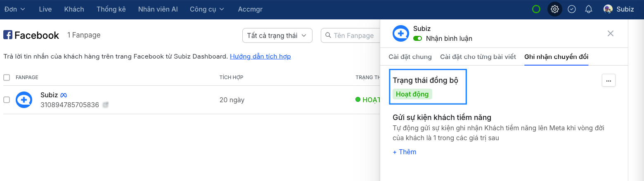644x181 pixels.
Task: Check the select-all FANPAGE header checkbox
Action: click(7, 78)
